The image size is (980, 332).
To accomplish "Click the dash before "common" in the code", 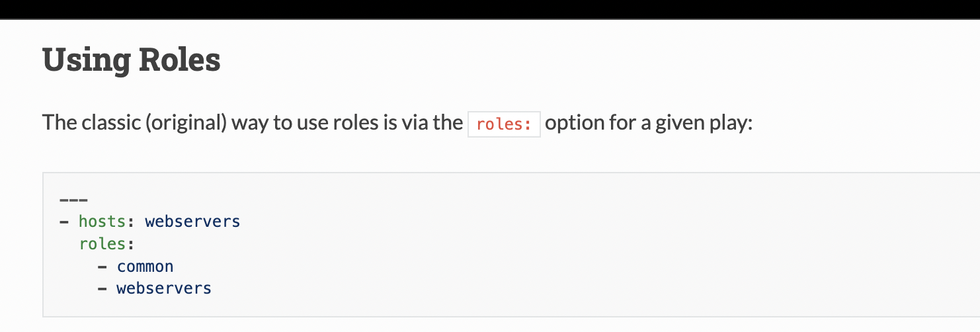I will coord(102,266).
